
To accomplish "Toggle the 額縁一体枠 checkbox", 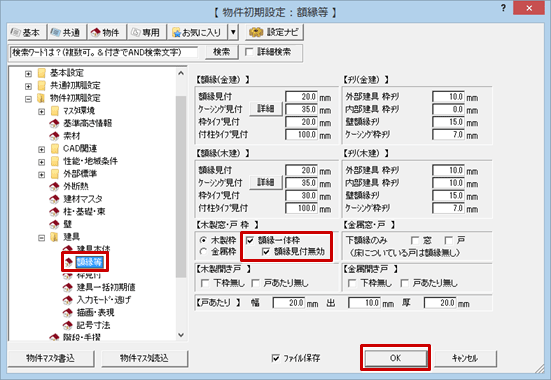I will point(250,240).
